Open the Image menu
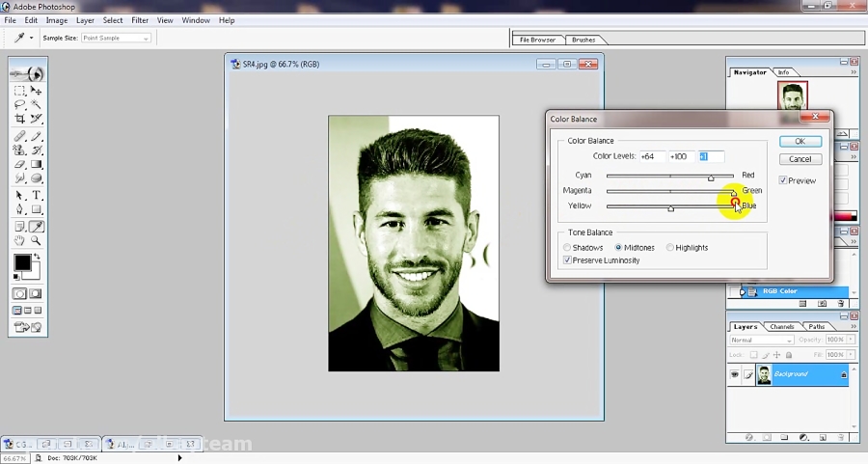The width and height of the screenshot is (868, 464). pos(57,20)
